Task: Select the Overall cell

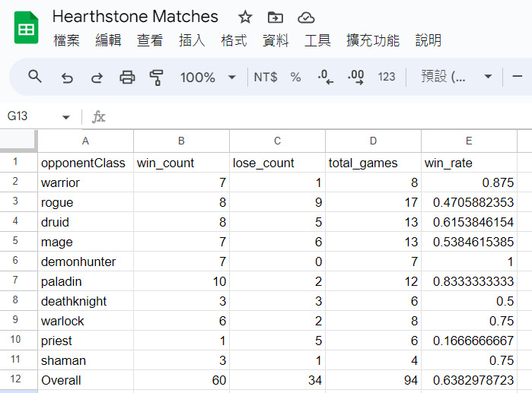Action: (85, 380)
